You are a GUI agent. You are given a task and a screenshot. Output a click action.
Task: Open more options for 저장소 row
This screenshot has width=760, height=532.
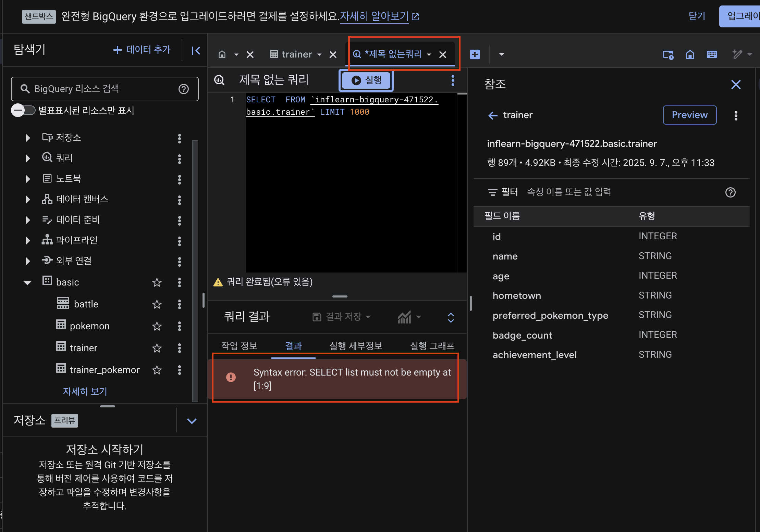click(x=180, y=138)
